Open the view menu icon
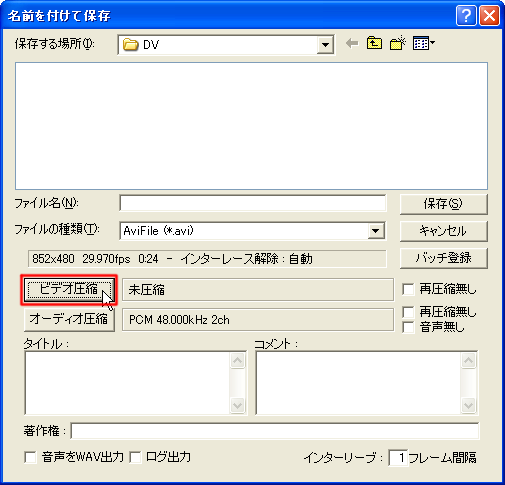The image size is (505, 485). tap(423, 43)
